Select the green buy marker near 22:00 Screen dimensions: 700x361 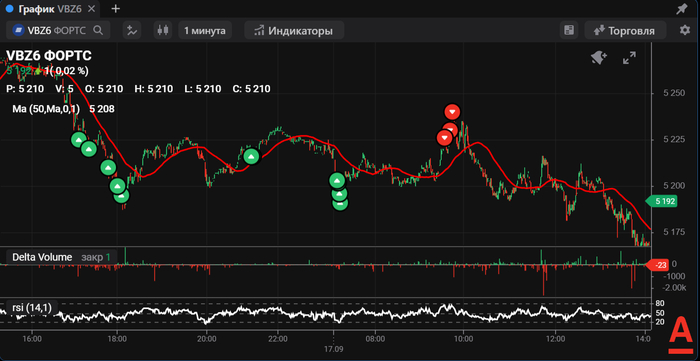point(251,156)
